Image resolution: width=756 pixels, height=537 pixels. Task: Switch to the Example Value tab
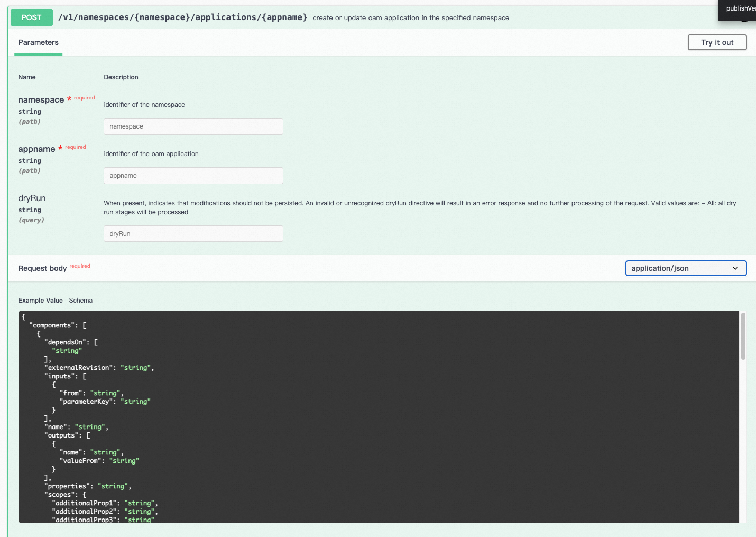click(x=40, y=301)
